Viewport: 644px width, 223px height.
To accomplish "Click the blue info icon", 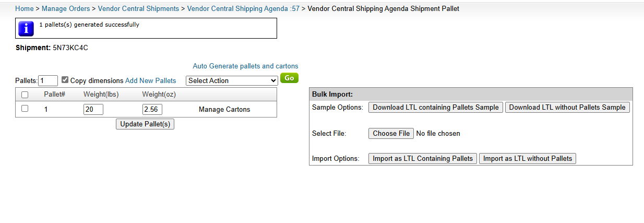I will coord(26,28).
